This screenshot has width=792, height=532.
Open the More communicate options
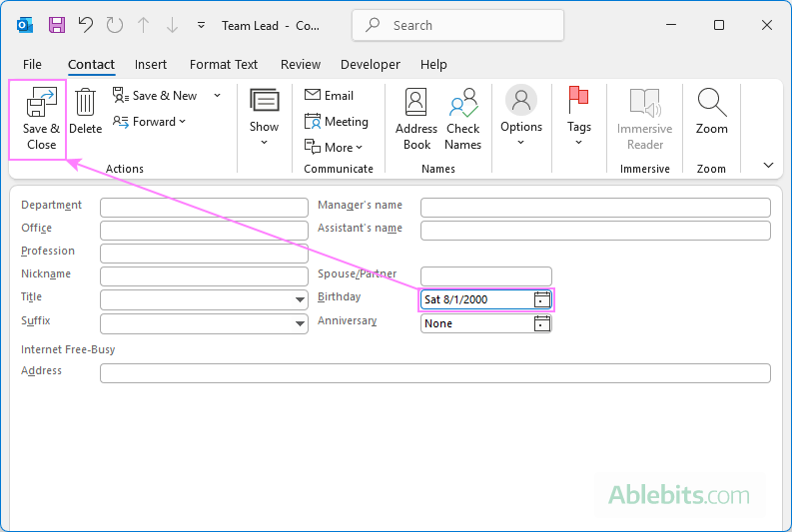pos(334,148)
